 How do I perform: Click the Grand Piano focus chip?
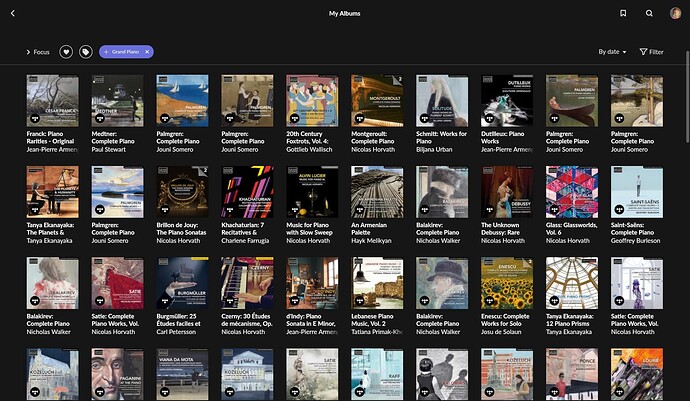(126, 52)
